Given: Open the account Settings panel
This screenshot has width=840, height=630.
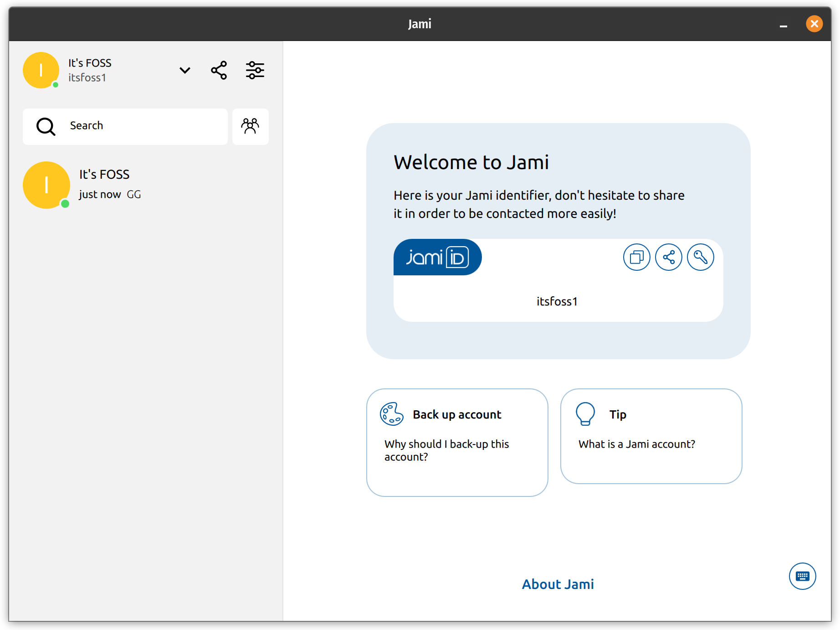Looking at the screenshot, I should click(x=255, y=70).
